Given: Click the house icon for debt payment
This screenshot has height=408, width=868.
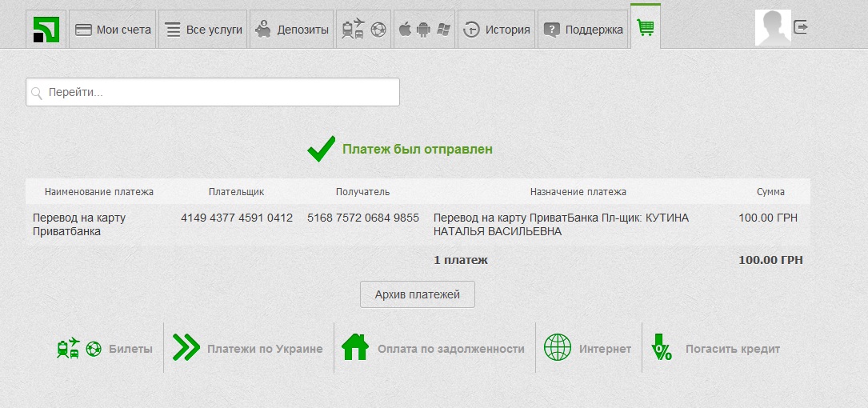Looking at the screenshot, I should click(x=354, y=348).
